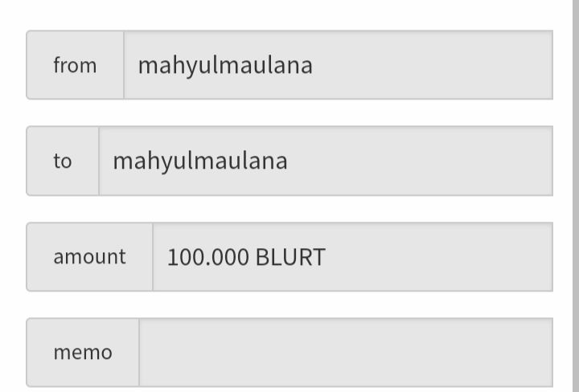The image size is (579, 392).
Task: Click the "from" label box
Action: [x=75, y=65]
